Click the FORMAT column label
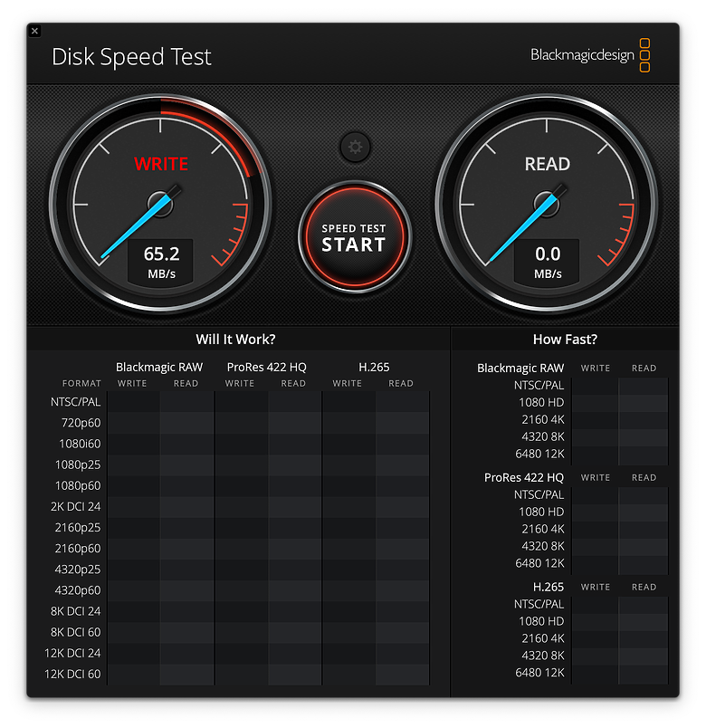Screen dimensions: 706x728 click(81, 384)
